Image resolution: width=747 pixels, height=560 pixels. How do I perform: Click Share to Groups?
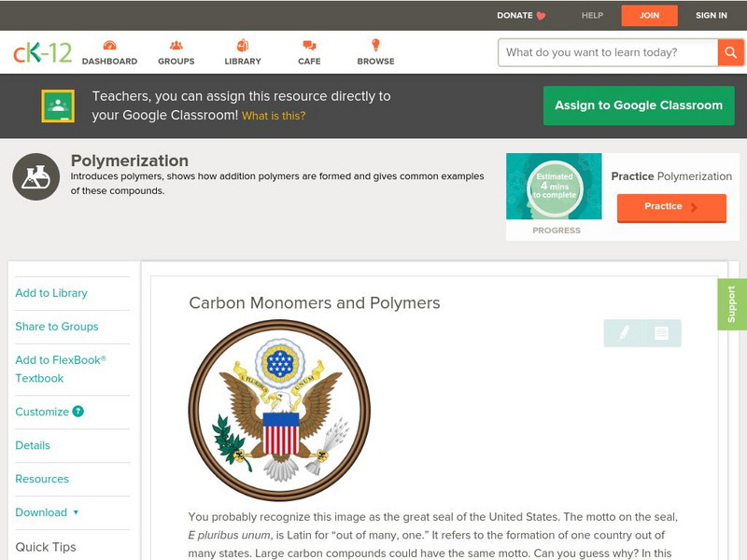tap(57, 326)
